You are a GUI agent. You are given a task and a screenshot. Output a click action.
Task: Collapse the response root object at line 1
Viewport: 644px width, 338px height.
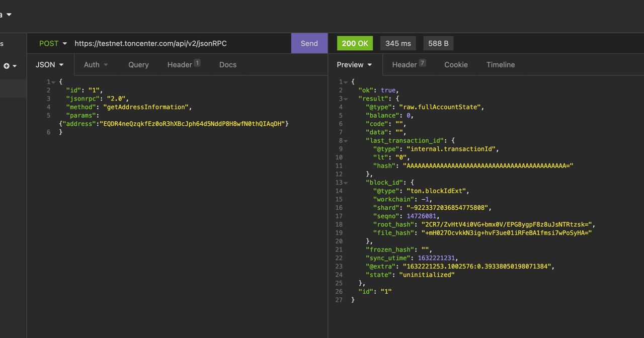click(346, 82)
